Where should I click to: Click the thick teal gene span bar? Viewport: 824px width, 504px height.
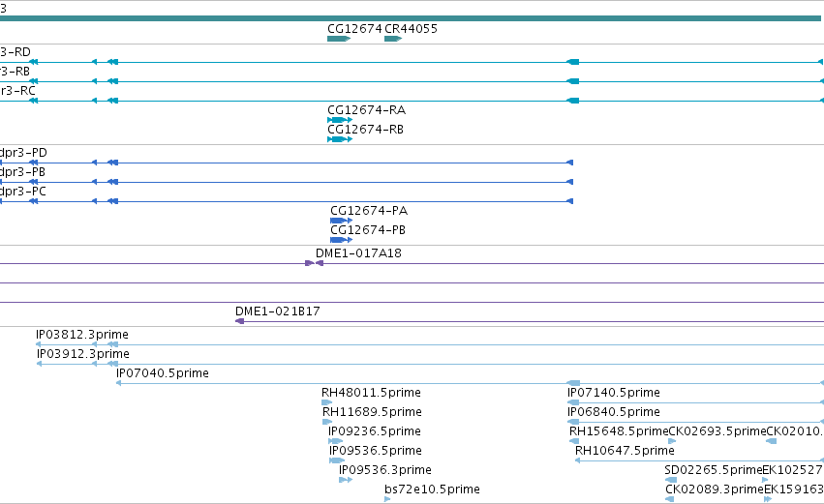coord(411,18)
